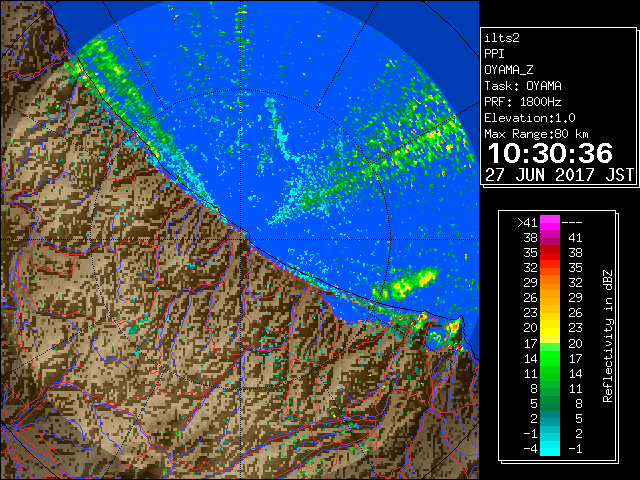Click the '-4' legend label
This screenshot has height=480, width=640.
pyautogui.click(x=530, y=449)
